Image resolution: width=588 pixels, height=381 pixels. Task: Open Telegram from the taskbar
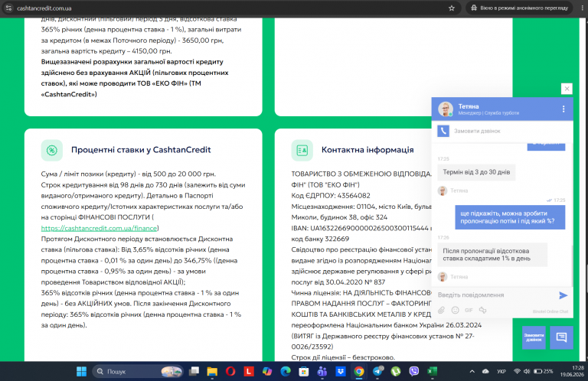coord(377,371)
